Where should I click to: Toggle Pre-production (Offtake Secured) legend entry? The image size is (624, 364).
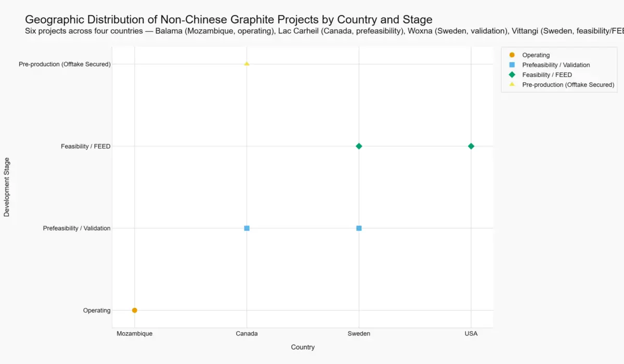point(559,85)
